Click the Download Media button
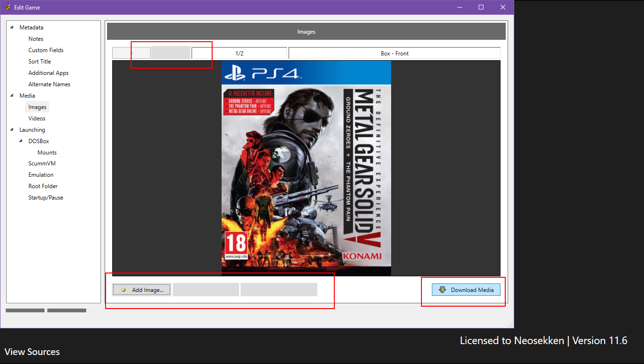Image resolution: width=644 pixels, height=364 pixels. (466, 290)
